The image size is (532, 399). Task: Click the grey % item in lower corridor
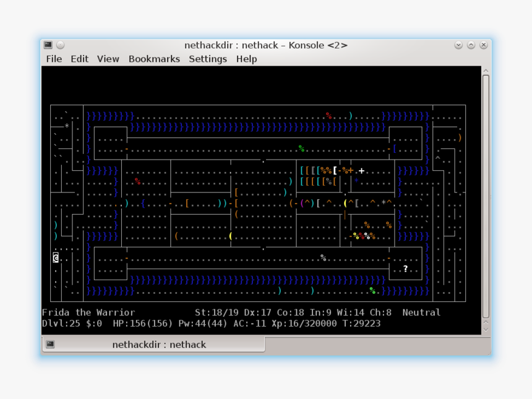pyautogui.click(x=324, y=258)
